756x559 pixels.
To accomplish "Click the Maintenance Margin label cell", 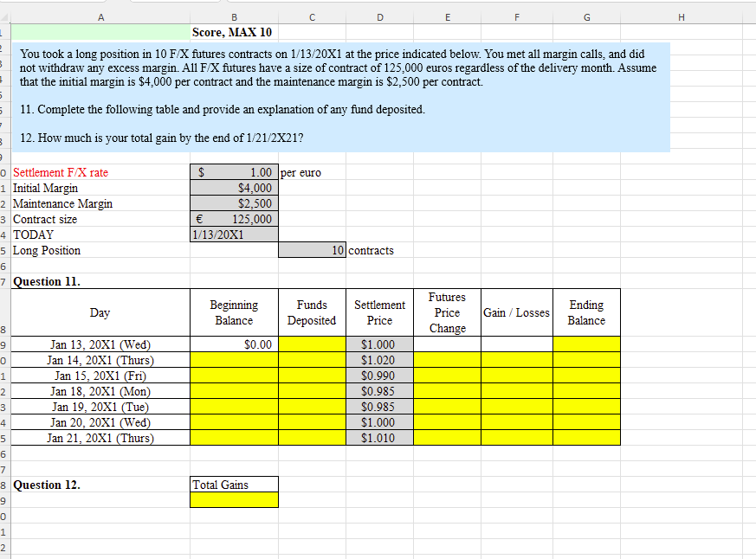I will click(x=100, y=203).
